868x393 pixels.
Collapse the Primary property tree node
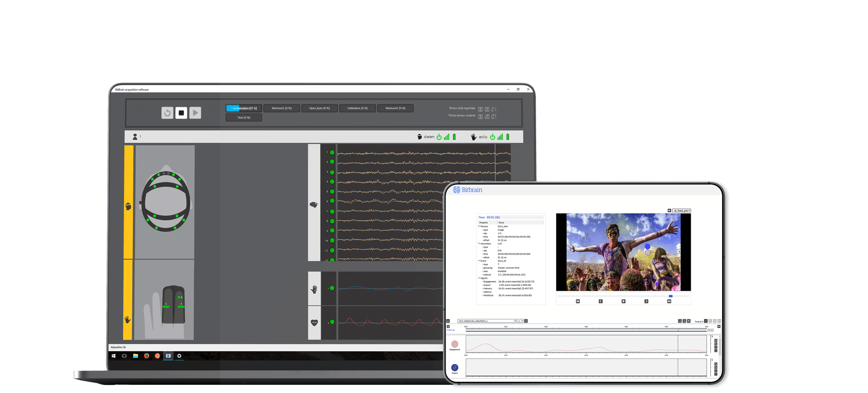pos(479,226)
